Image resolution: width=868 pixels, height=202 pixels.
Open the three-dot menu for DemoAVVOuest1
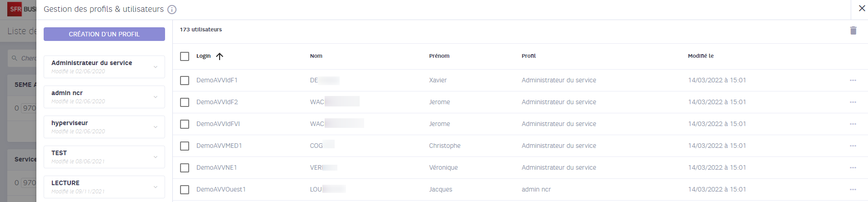pyautogui.click(x=853, y=190)
